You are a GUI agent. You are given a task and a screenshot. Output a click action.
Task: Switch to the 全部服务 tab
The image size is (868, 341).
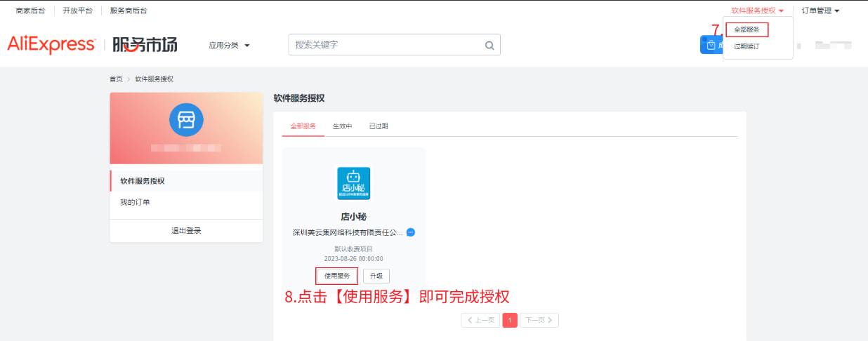coord(303,126)
